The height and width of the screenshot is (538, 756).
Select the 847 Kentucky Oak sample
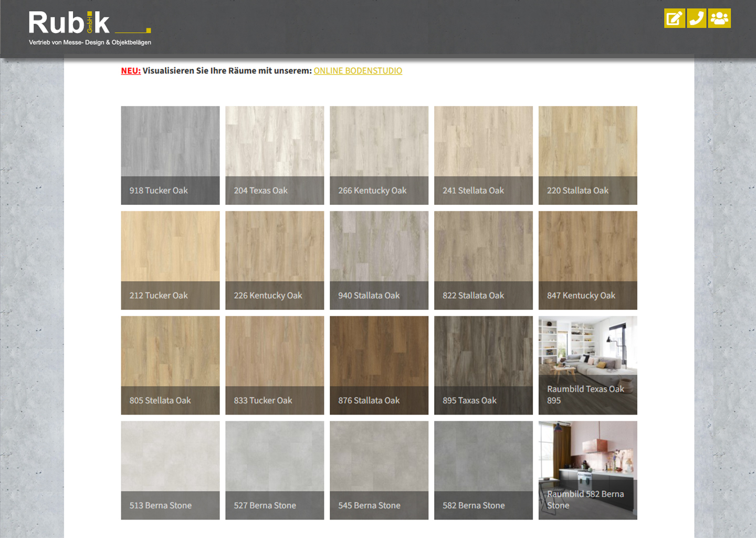587,260
